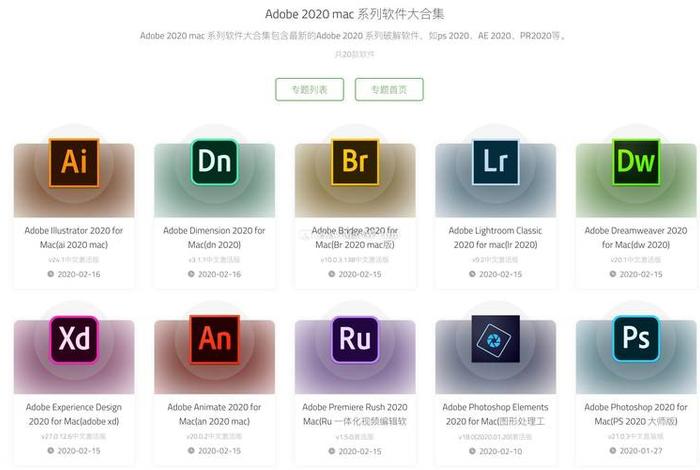The width and height of the screenshot is (700, 470).
Task: Click date 2020-02-16 on Dimension card
Action: coord(220,274)
